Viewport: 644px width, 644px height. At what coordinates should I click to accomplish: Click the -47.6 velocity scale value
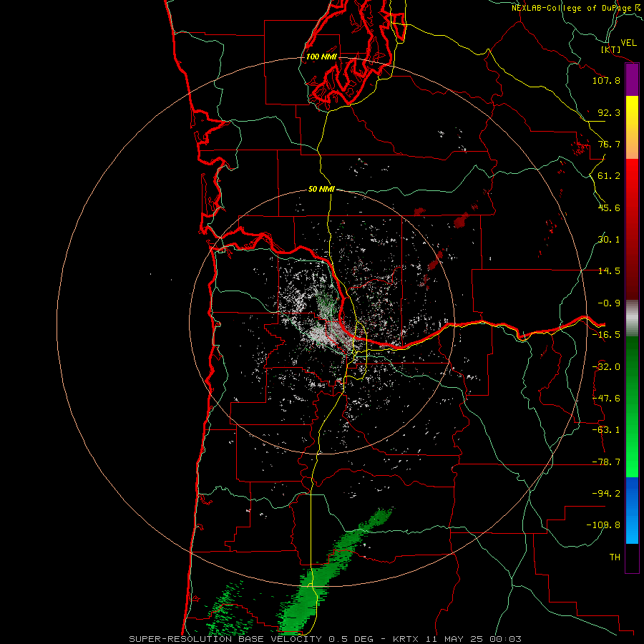(x=606, y=399)
